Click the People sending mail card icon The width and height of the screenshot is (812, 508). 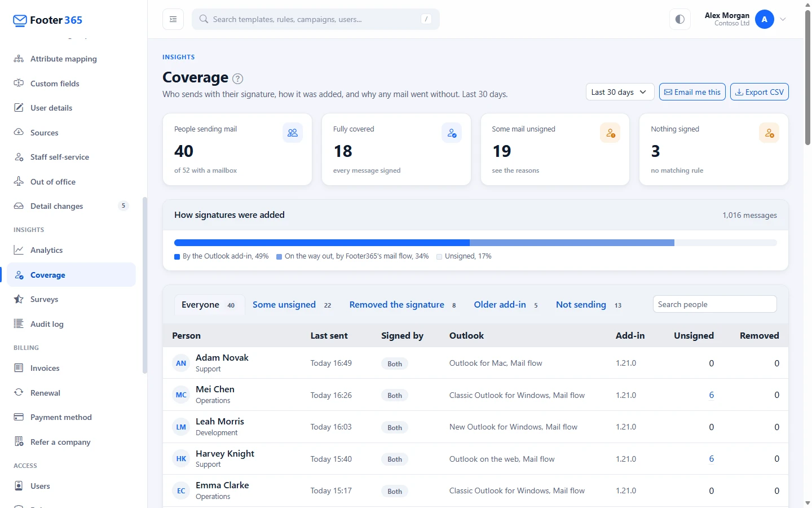[293, 133]
